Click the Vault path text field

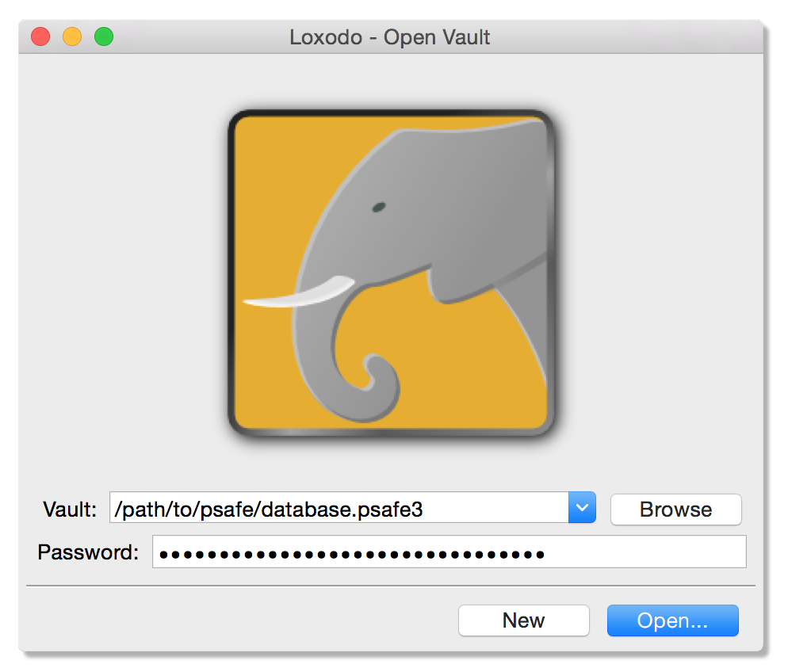339,507
